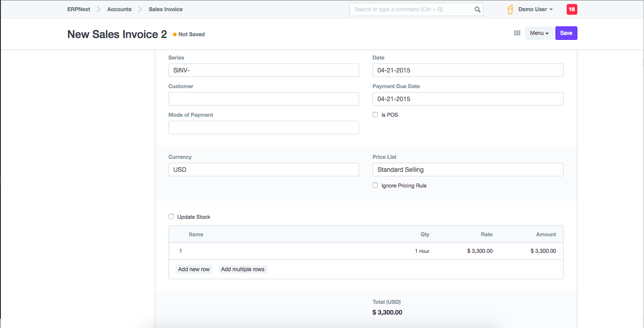Click Add new row button
Screen dimensions: 644x328
(x=194, y=269)
